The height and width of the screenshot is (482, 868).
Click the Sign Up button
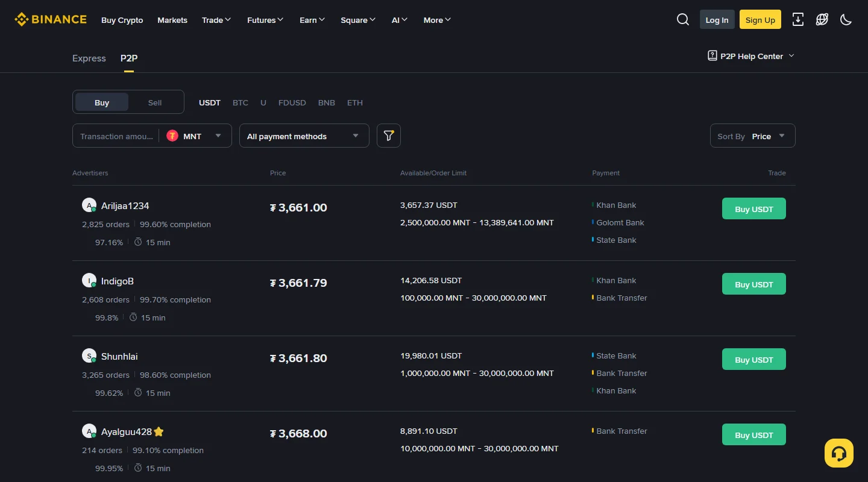pos(761,19)
